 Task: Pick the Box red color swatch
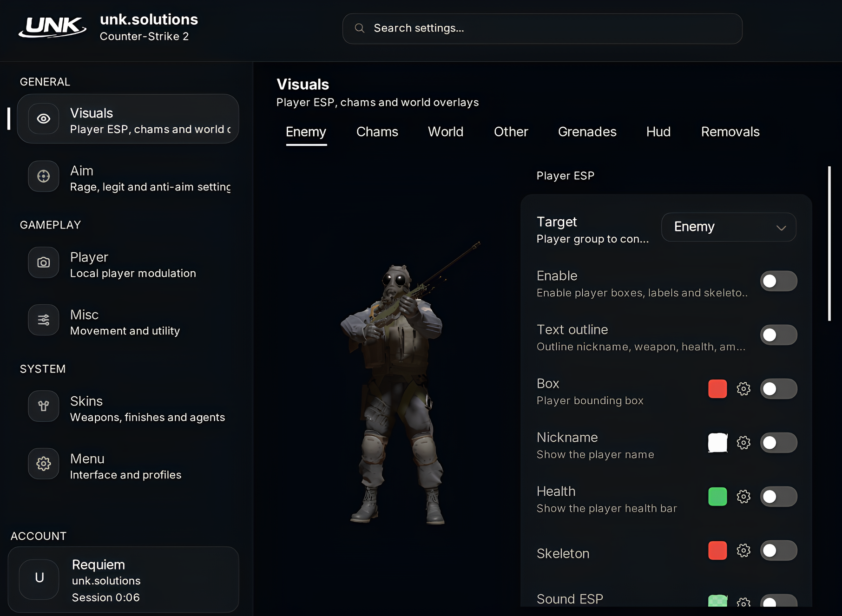717,389
